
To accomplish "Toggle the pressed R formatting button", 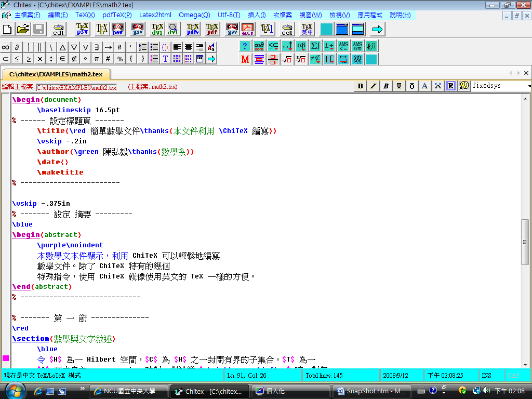I will pos(450,86).
